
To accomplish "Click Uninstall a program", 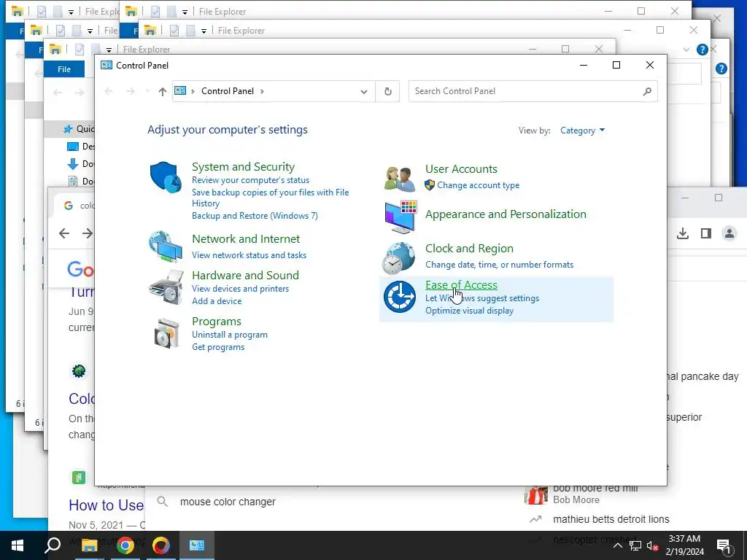I will [x=230, y=335].
